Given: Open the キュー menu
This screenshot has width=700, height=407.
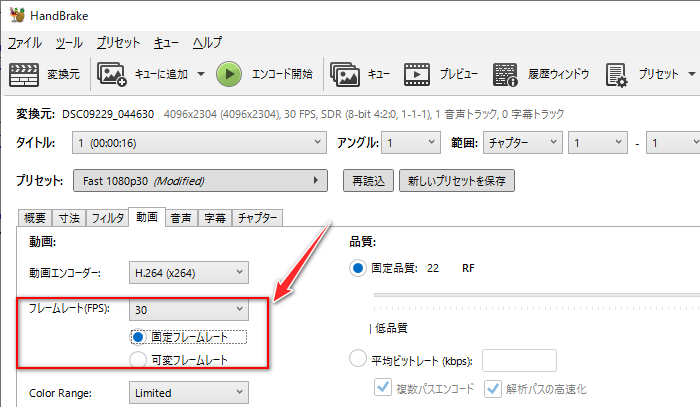Looking at the screenshot, I should tap(166, 43).
